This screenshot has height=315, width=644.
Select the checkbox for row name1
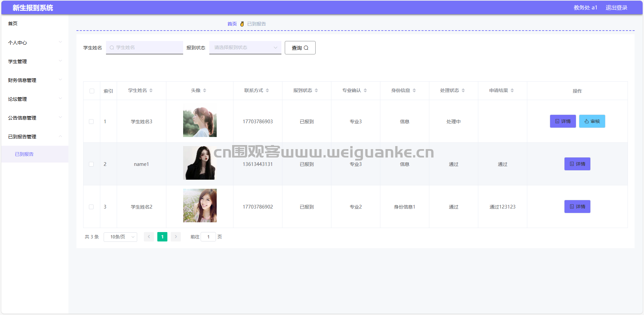[x=91, y=164]
